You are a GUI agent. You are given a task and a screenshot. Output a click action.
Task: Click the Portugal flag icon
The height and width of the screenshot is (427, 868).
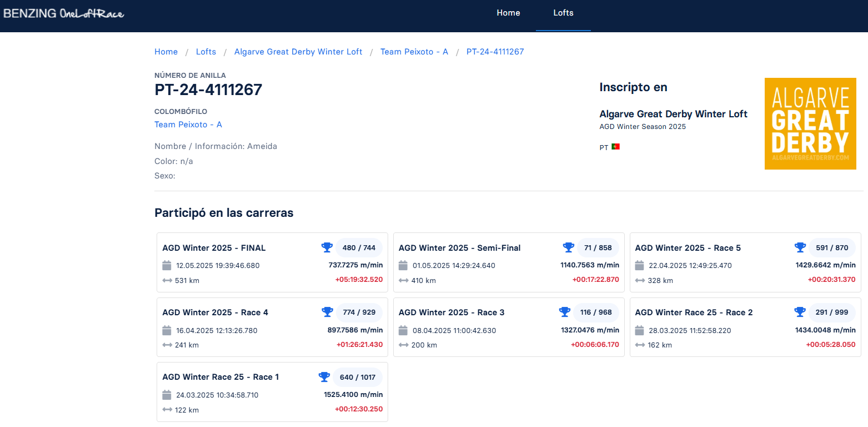pos(615,147)
